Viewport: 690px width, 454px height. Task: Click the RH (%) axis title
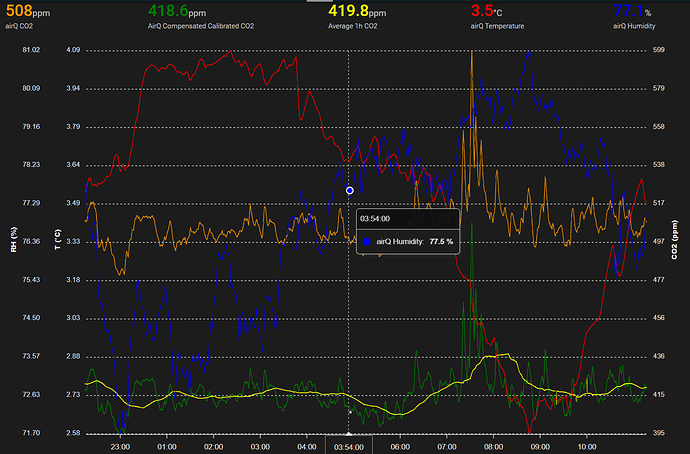[x=14, y=240]
